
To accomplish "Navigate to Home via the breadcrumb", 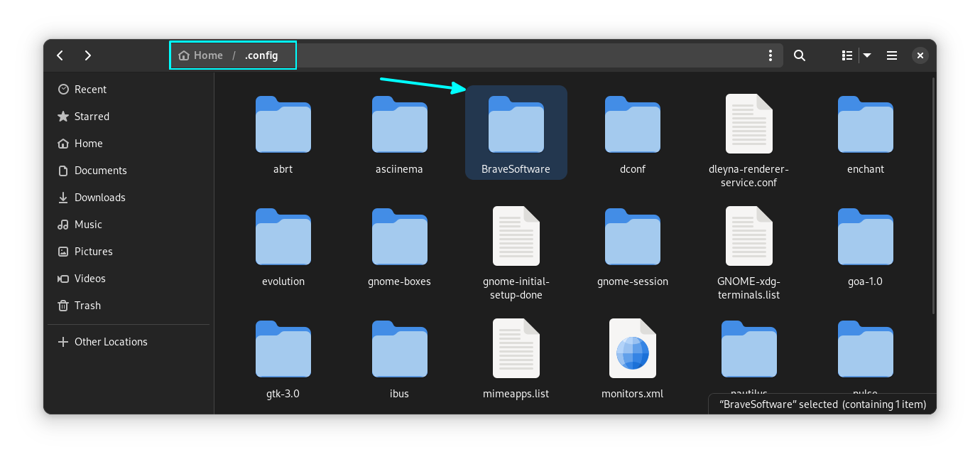I will (x=201, y=55).
